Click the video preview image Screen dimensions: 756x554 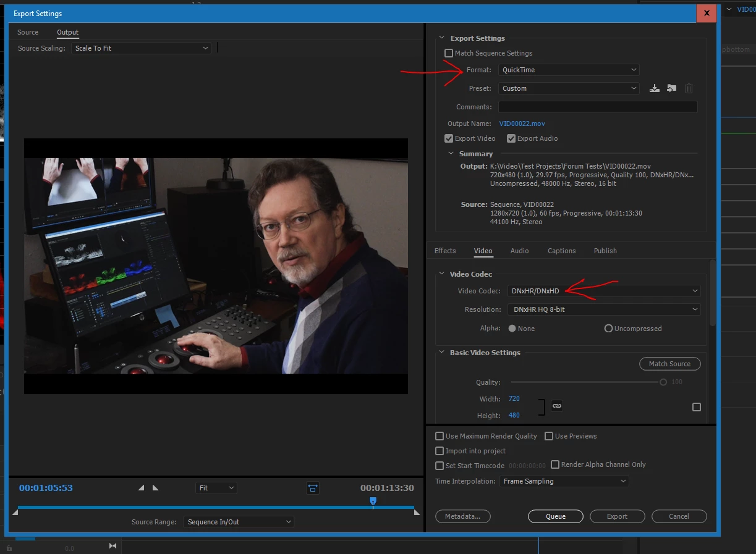click(x=216, y=266)
